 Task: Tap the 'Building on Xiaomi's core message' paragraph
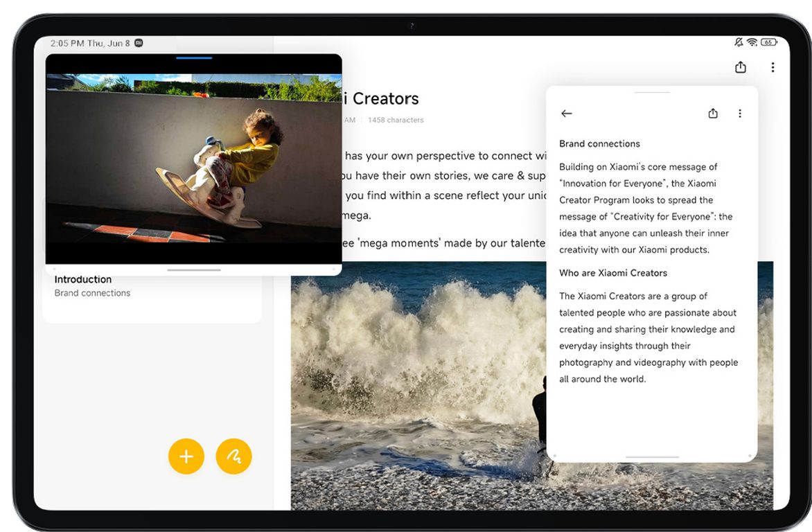pyautogui.click(x=646, y=209)
